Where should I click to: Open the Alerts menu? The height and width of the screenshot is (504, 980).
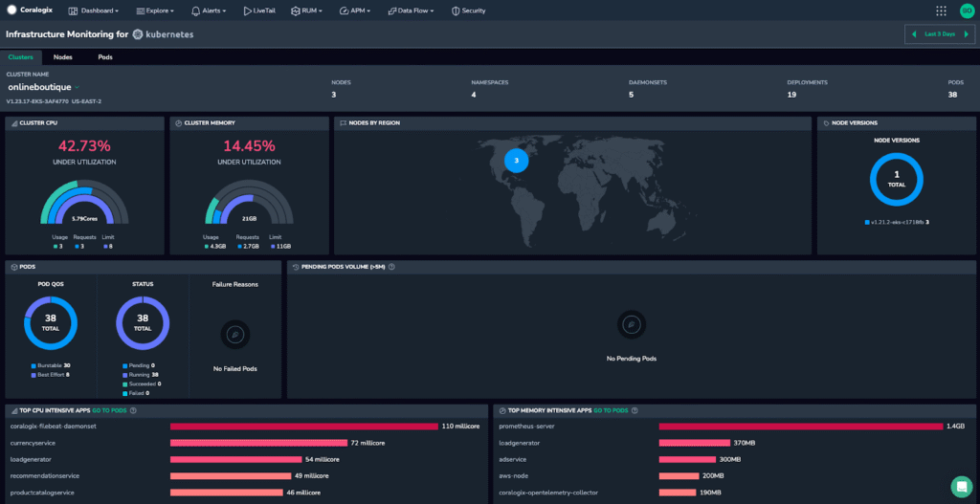click(x=208, y=11)
